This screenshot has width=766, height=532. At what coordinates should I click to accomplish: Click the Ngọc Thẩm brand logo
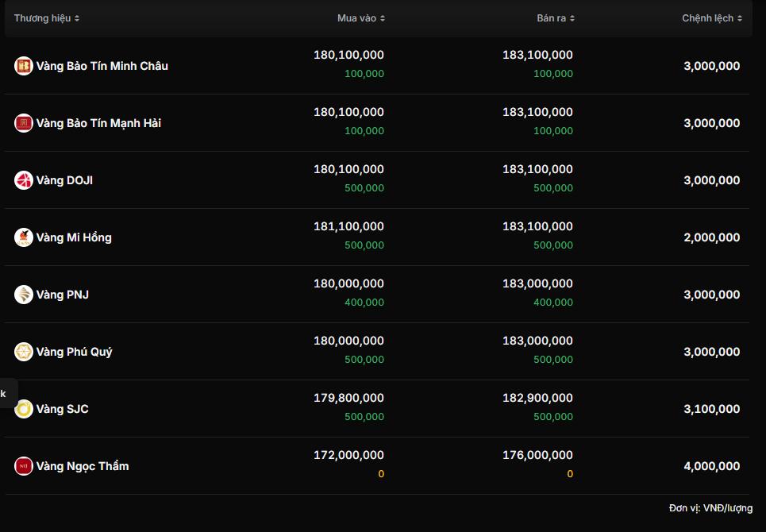tap(24, 466)
